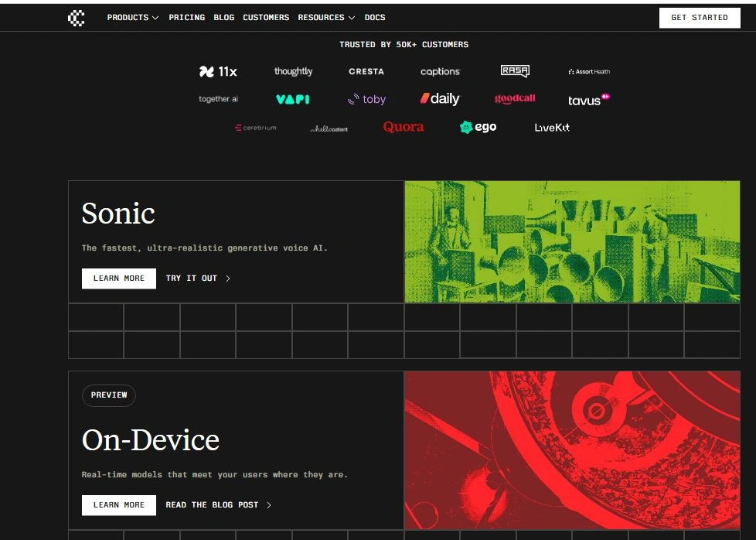Click the together.ai logo
The image size is (756, 540).
point(219,99)
